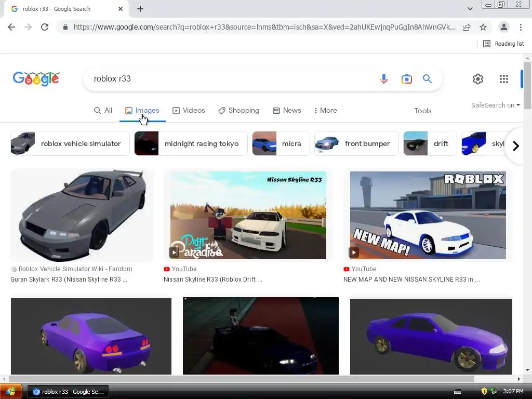Select the micra suggestion chip

coord(281,143)
